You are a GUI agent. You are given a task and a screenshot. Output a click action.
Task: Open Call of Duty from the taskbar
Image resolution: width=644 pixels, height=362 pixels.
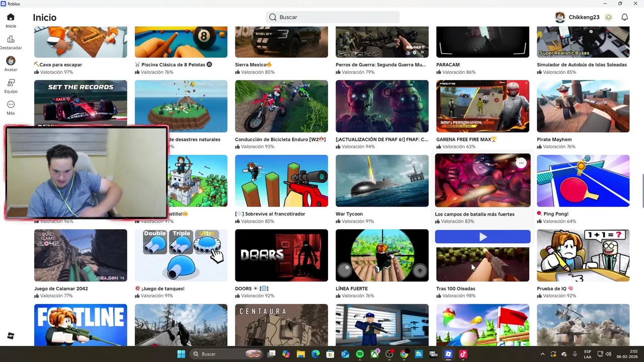click(x=434, y=354)
